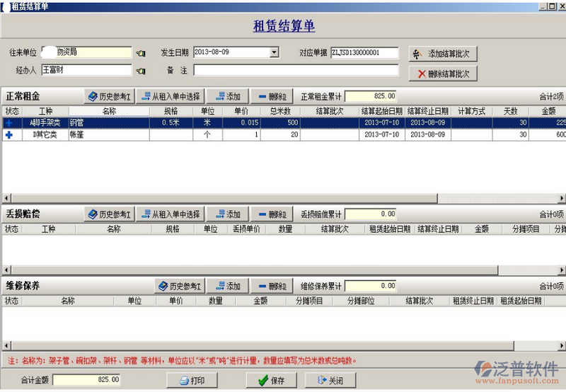Click lookup icon beside 经办人 field
The width and height of the screenshot is (566, 392).
pos(141,71)
